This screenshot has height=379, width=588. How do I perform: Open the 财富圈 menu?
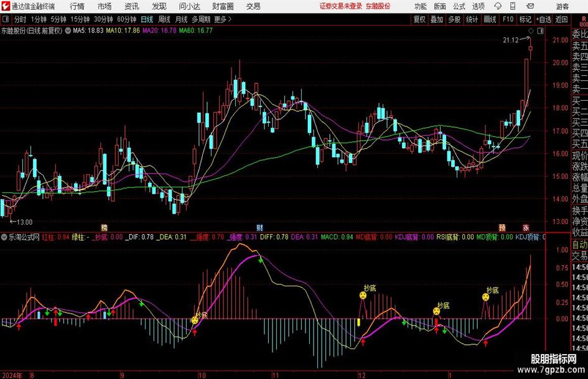click(x=223, y=6)
